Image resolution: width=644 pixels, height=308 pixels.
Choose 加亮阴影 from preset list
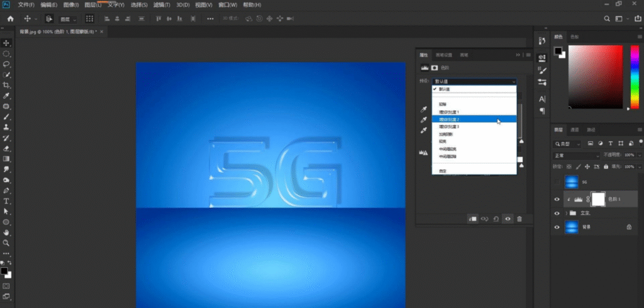[x=474, y=134]
